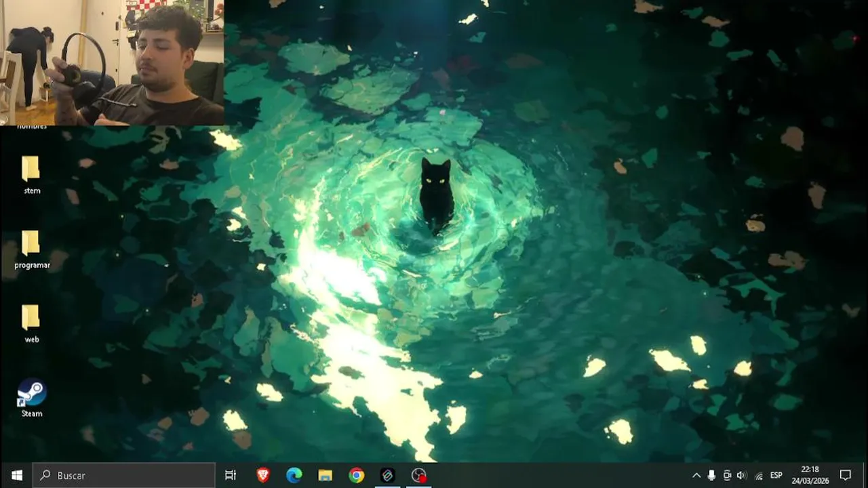Open Task View on the taskbar
Image resolution: width=868 pixels, height=488 pixels.
231,475
